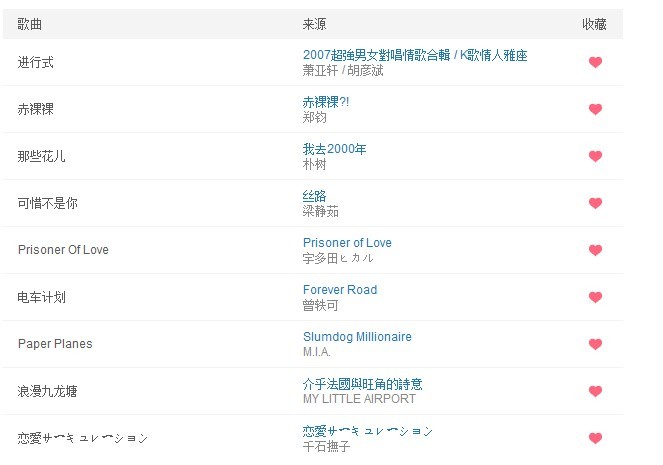Image resolution: width=663 pixels, height=465 pixels.
Task: Open the album 赤裸裸?!
Action: (326, 102)
